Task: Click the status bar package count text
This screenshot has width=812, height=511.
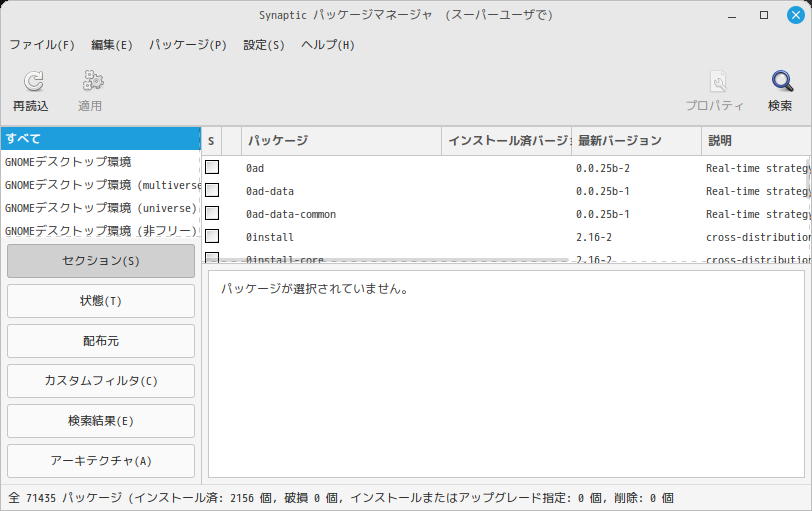Action: [x=341, y=498]
